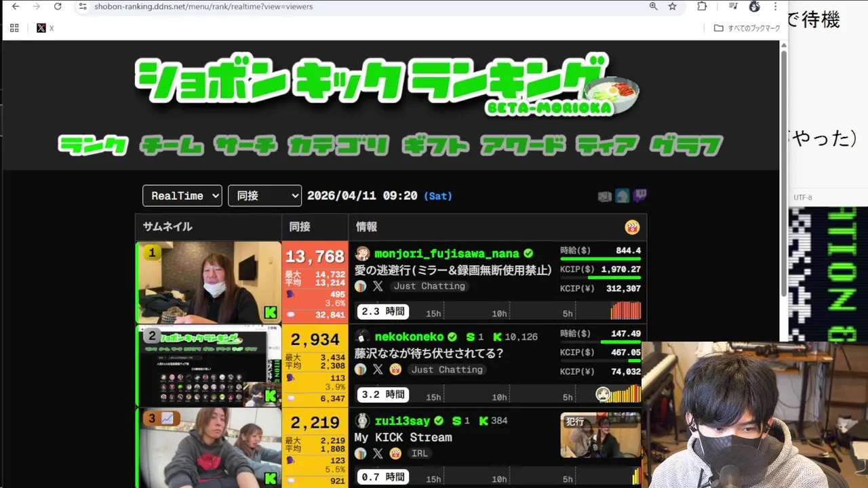Viewport: 868px width, 488px height.
Task: Select Just Chatting tag for nekokoneko
Action: [447, 369]
